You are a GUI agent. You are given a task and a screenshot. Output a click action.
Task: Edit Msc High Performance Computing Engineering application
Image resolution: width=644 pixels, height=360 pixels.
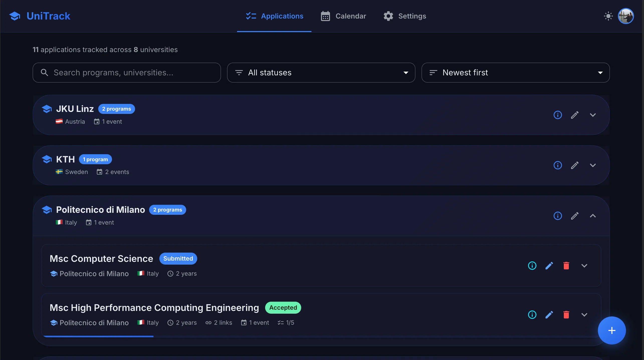[549, 315]
